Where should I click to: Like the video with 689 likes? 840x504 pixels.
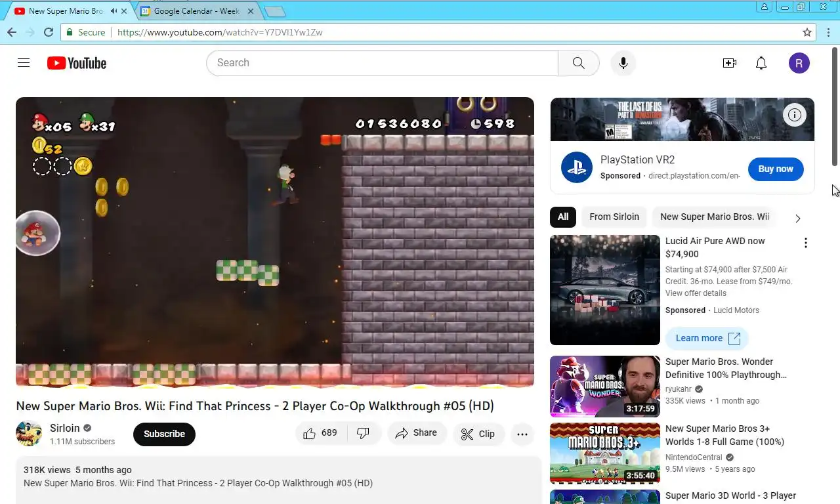321,433
